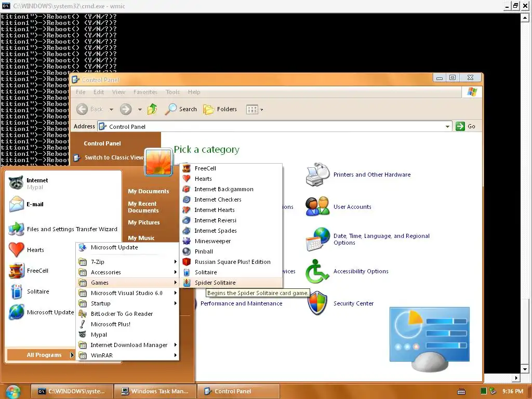The image size is (532, 399).
Task: Open My Documents in Start menu
Action: pyautogui.click(x=148, y=191)
